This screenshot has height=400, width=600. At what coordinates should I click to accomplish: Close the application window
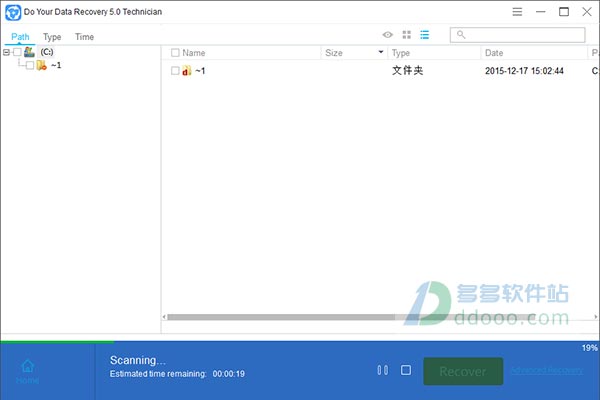coord(587,12)
